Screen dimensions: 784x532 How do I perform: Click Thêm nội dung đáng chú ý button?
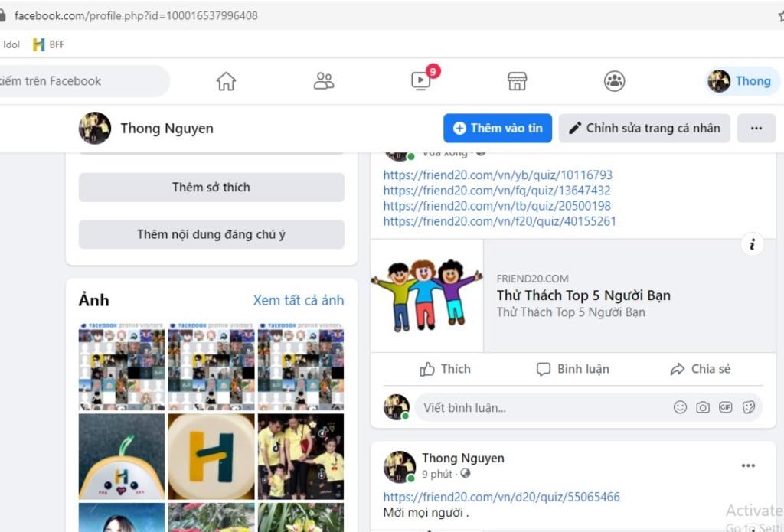[211, 234]
